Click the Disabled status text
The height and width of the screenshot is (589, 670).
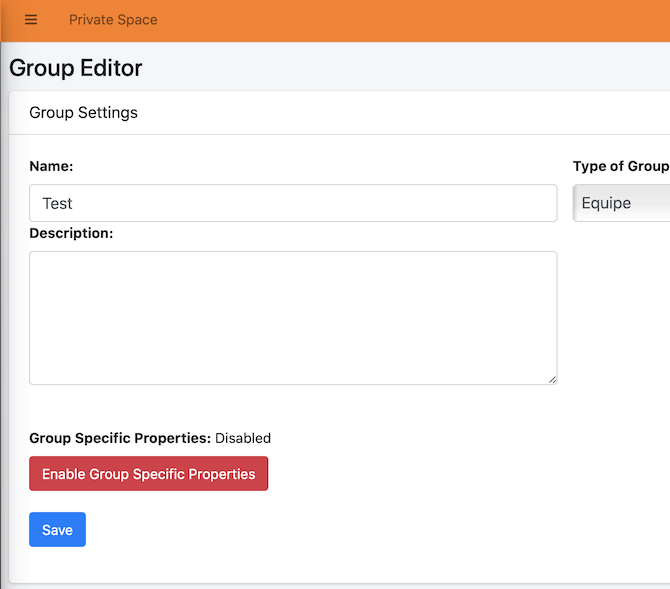243,438
